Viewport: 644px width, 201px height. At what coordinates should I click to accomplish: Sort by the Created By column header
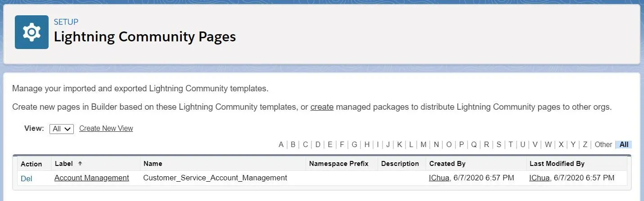tap(447, 164)
